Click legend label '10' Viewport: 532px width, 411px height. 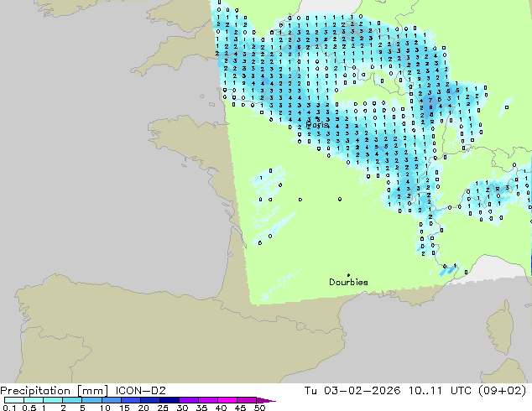click(x=105, y=408)
